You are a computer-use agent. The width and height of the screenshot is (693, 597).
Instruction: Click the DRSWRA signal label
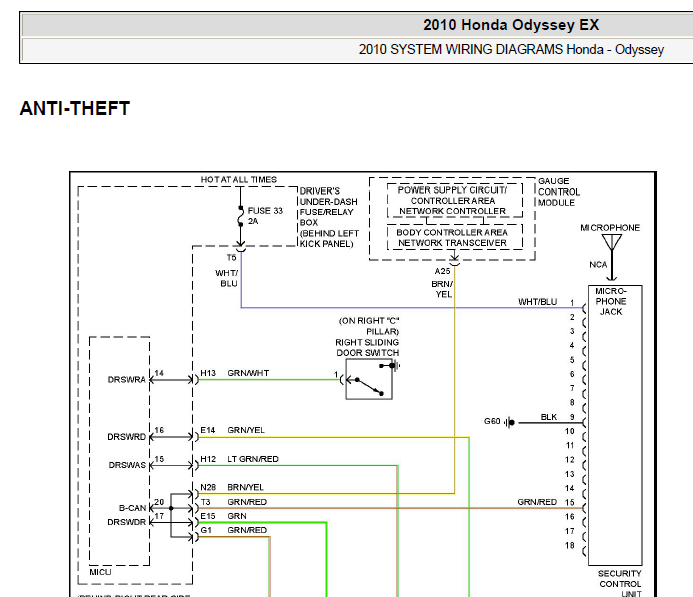[x=126, y=380]
